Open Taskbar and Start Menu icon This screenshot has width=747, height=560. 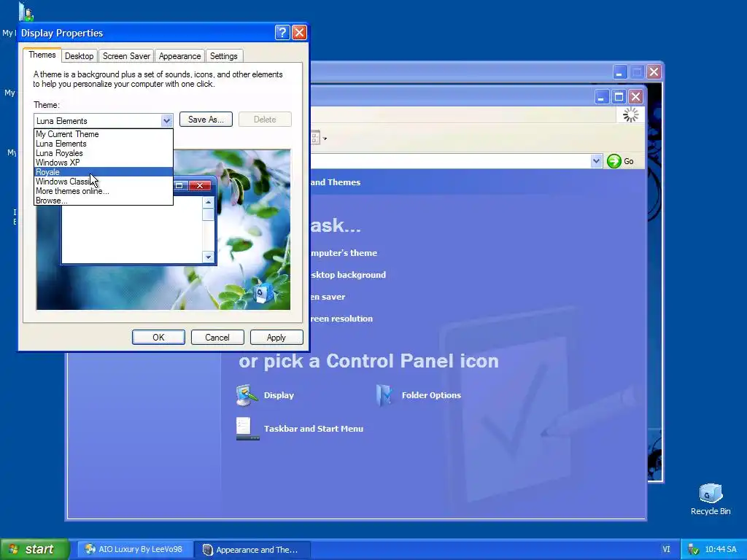(248, 429)
